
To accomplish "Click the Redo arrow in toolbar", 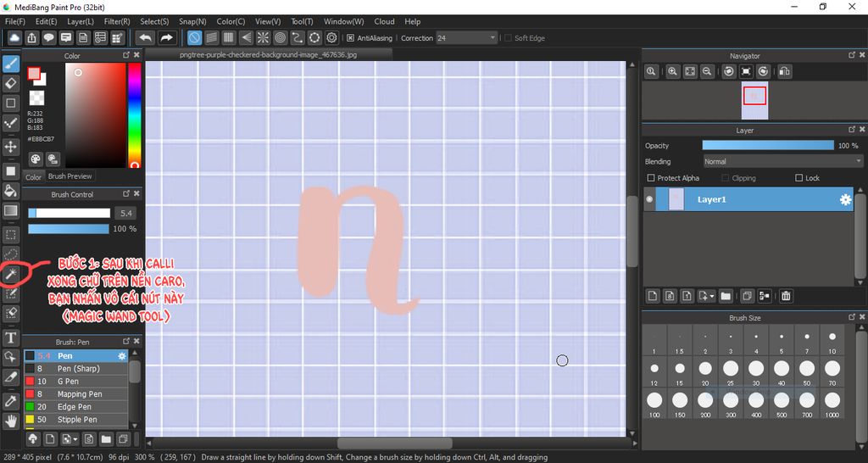I will (166, 37).
